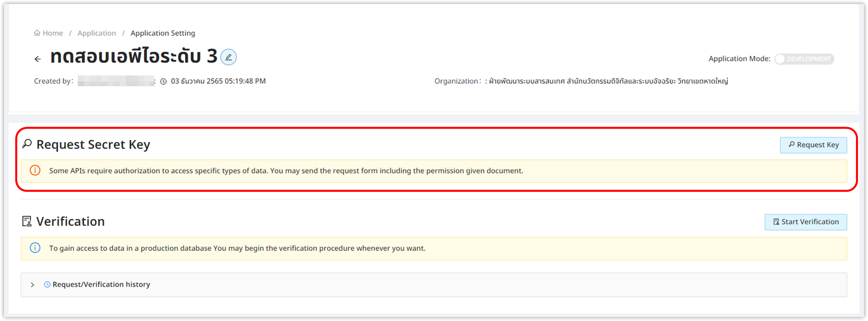Click the Verification heading document icon
The width and height of the screenshot is (868, 321).
[x=27, y=221]
